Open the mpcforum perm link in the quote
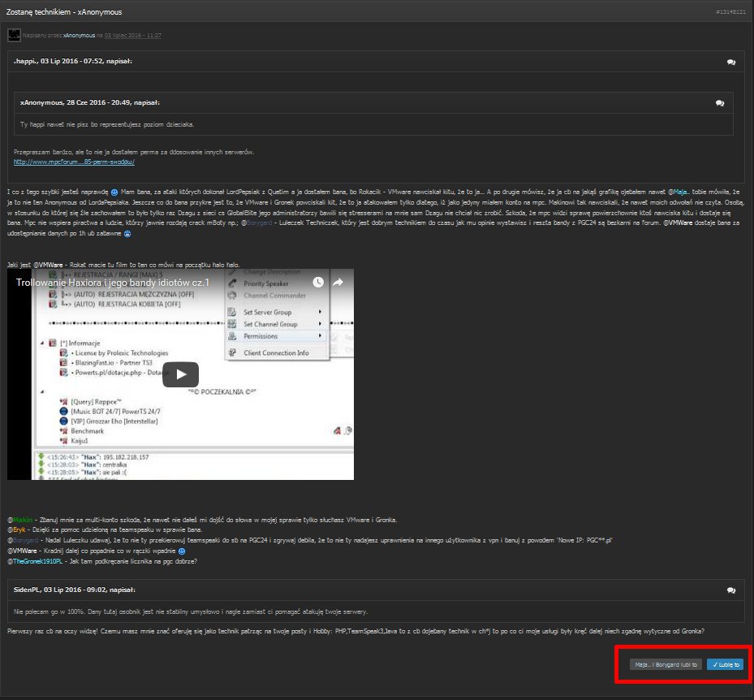 click(x=74, y=162)
